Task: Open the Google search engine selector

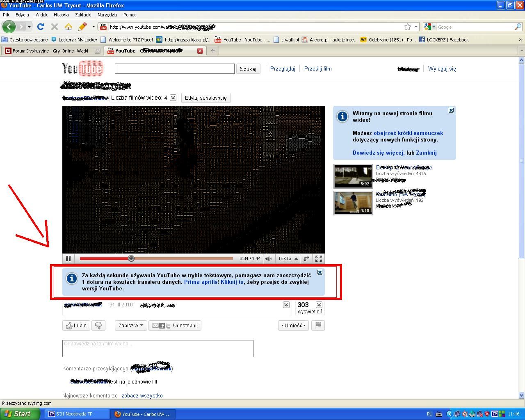Action: click(x=430, y=27)
